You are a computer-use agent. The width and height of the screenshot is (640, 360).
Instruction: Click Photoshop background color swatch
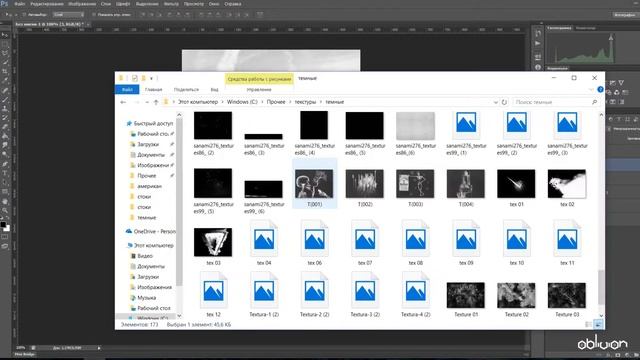[7, 228]
